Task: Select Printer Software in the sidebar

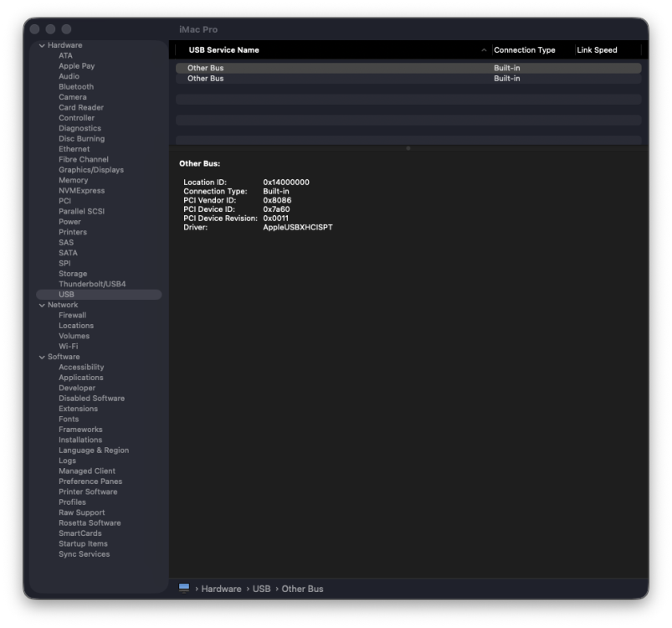Action: coord(88,492)
